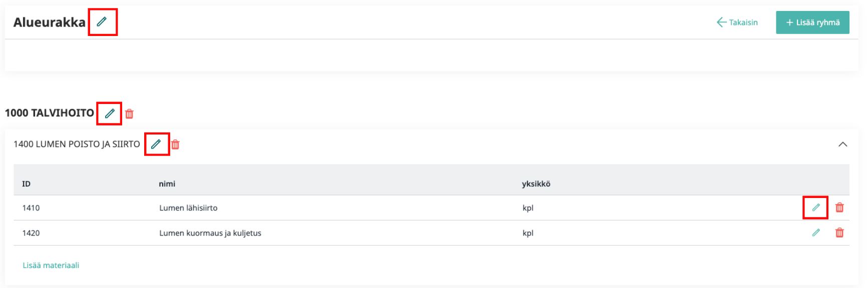This screenshot has width=868, height=288.
Task: Click the ID column header
Action: coord(26,184)
